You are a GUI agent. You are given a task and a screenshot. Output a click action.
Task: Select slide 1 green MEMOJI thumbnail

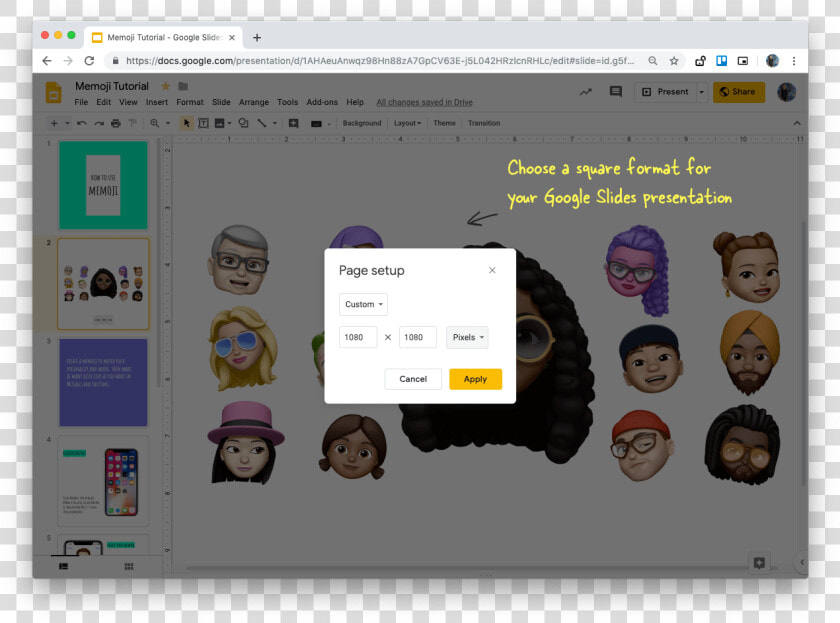tap(103, 185)
